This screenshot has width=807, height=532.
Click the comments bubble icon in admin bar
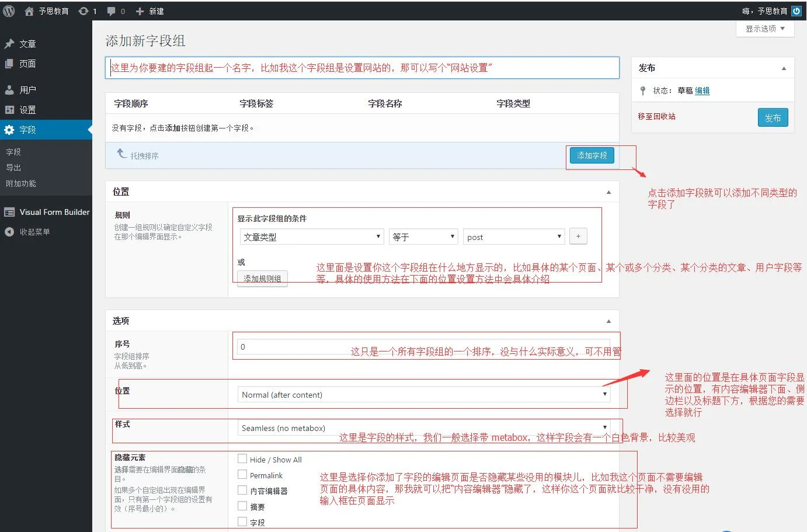coord(112,11)
